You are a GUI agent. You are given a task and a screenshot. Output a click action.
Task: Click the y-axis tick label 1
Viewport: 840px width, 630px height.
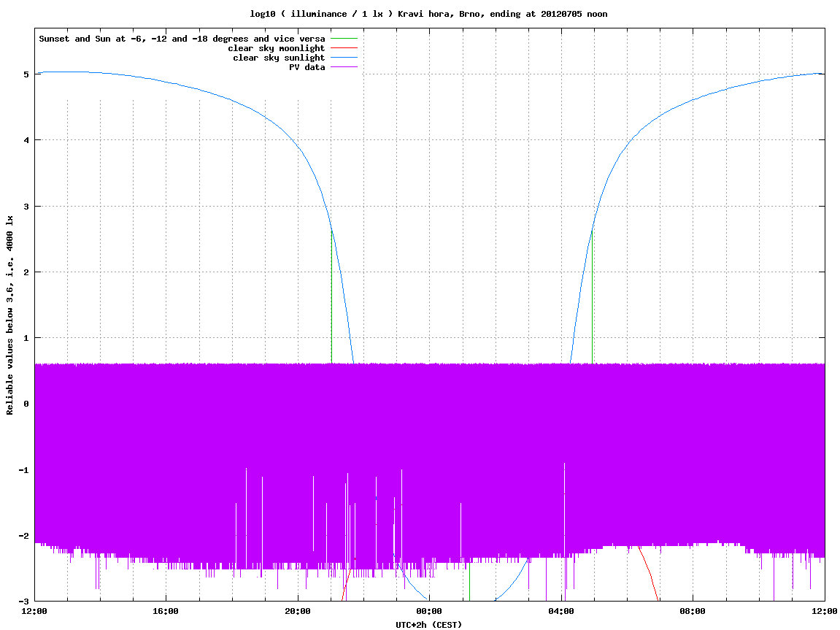(x=26, y=338)
